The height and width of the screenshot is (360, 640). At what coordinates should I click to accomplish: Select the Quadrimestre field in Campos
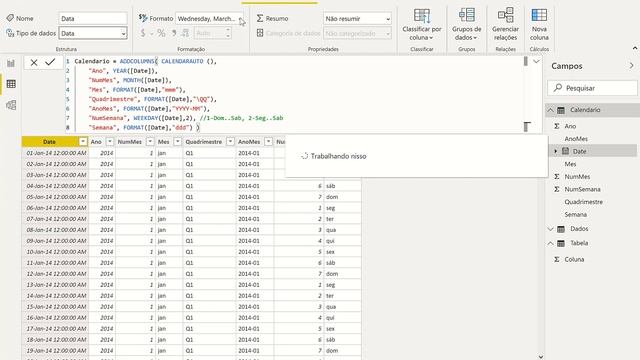click(583, 202)
